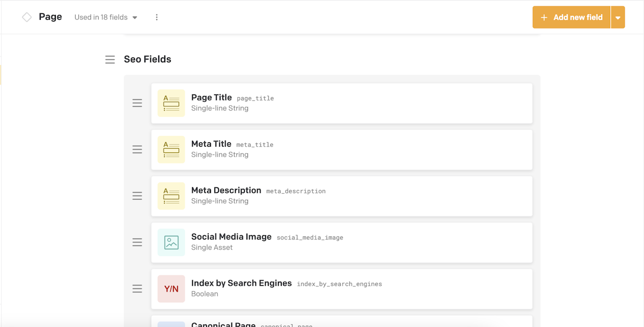Screen dimensions: 644x327
Task: Click Index by Search Engines drag handle
Action: click(137, 289)
